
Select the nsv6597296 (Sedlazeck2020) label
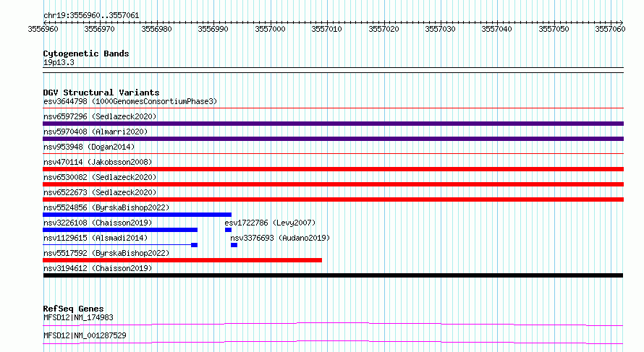(x=100, y=116)
